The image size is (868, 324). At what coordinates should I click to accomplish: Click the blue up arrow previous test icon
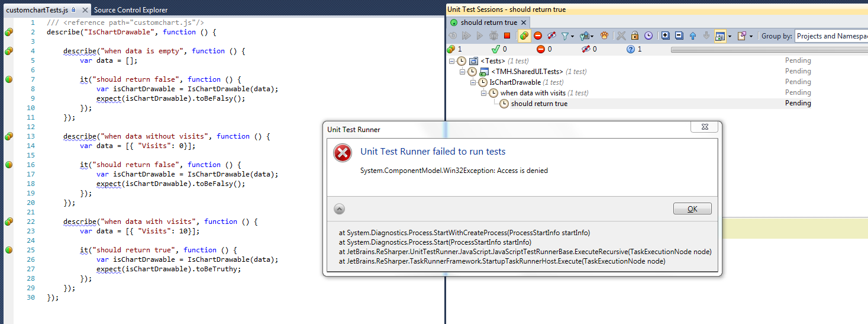coord(693,36)
